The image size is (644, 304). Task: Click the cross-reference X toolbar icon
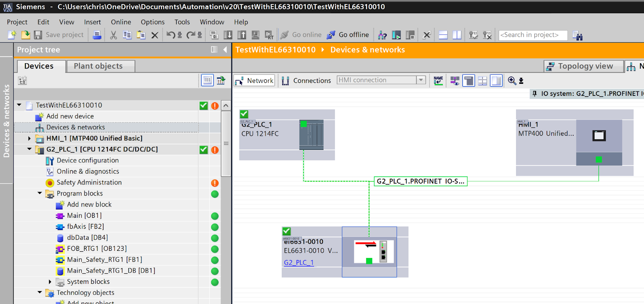click(427, 35)
